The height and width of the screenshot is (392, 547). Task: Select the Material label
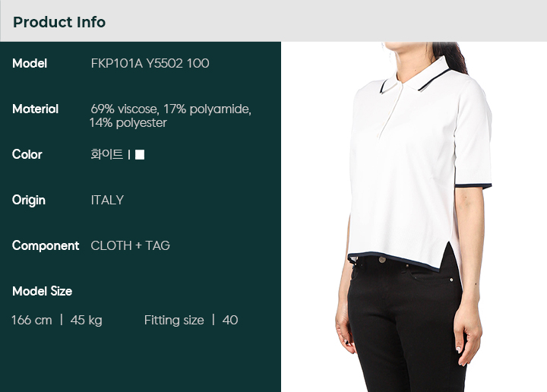click(x=35, y=109)
